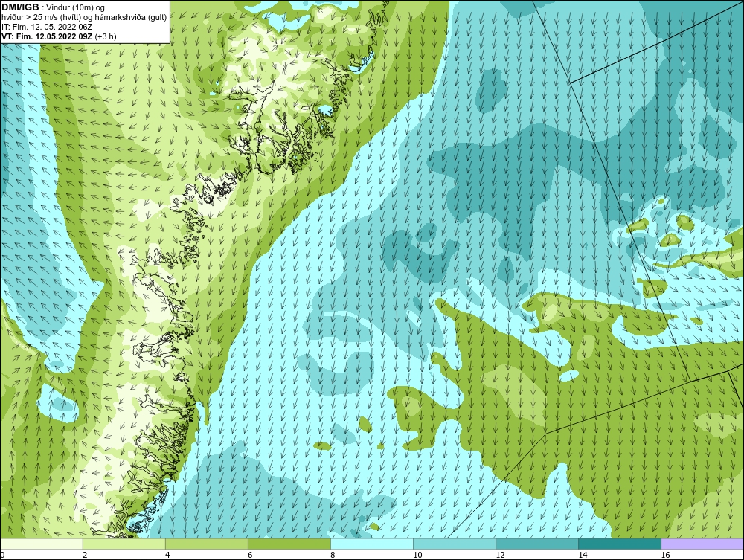Click the 6–8 m/s olive green legend swatch
Viewport: 744px width, 560px height.
pyautogui.click(x=289, y=544)
